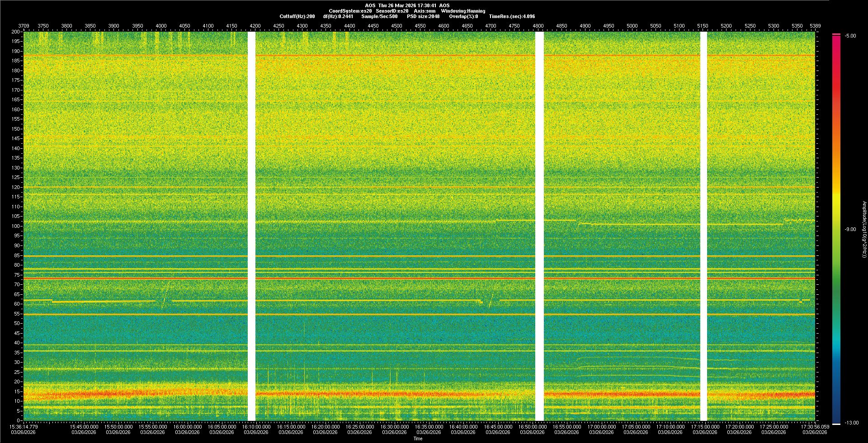Viewport: 868px width, 443px height.
Task: Click the Amplitude axis title beside colorbar
Action: click(x=864, y=230)
